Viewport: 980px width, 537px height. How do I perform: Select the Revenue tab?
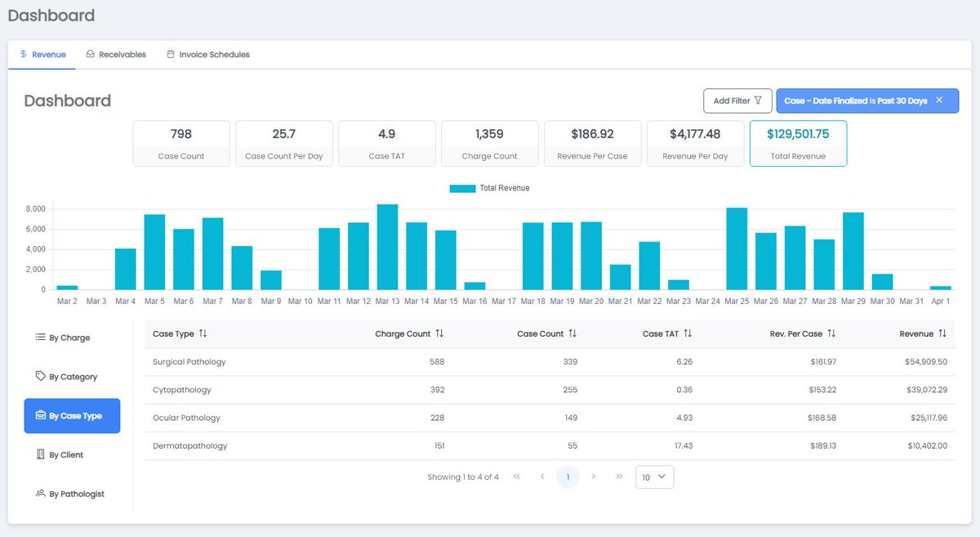pyautogui.click(x=42, y=55)
